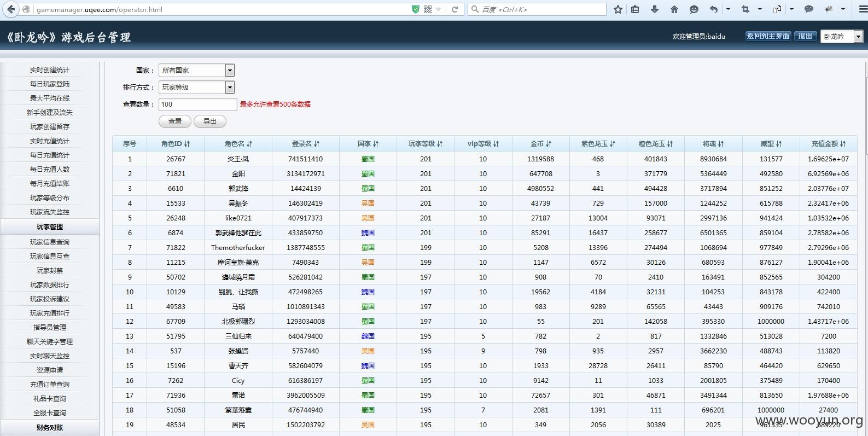Reload the page with the refresh icon
This screenshot has height=436, width=868.
point(455,9)
